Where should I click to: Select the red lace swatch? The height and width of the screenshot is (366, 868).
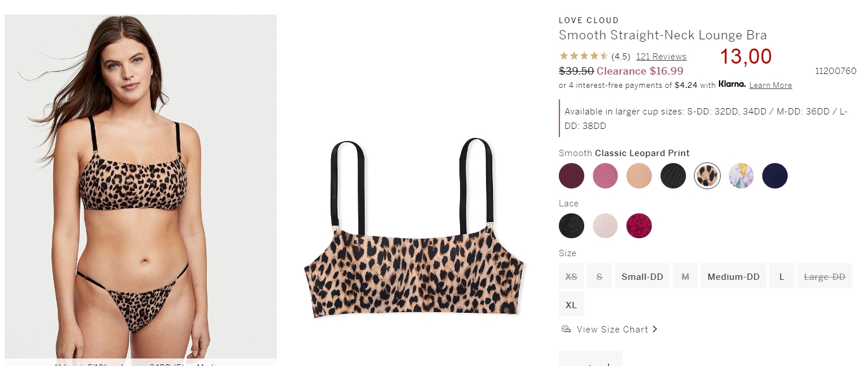639,225
